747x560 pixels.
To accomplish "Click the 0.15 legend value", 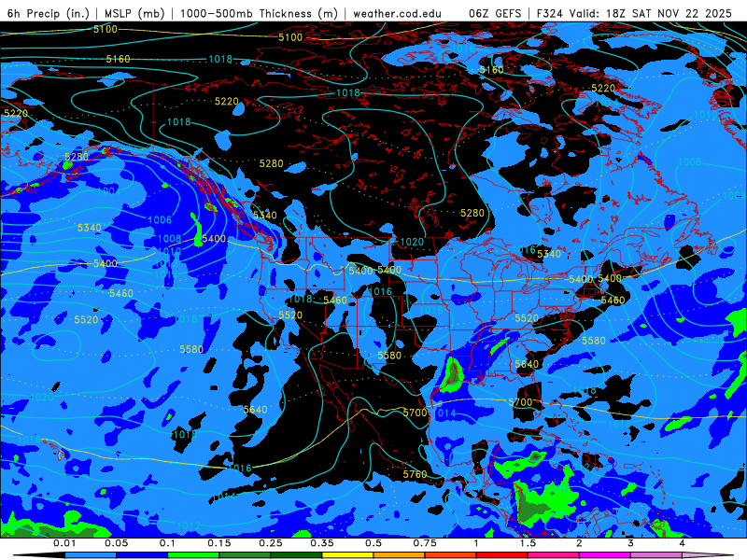I will pos(219,543).
